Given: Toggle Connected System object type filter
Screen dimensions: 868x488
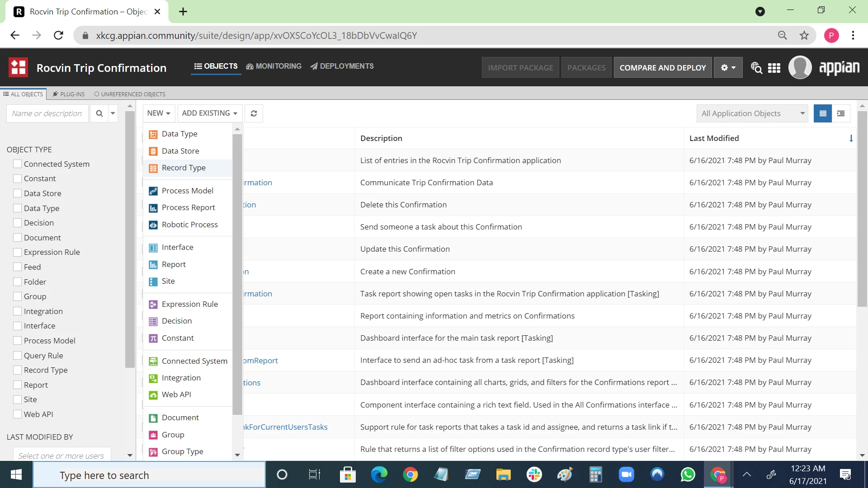Looking at the screenshot, I should pos(17,164).
